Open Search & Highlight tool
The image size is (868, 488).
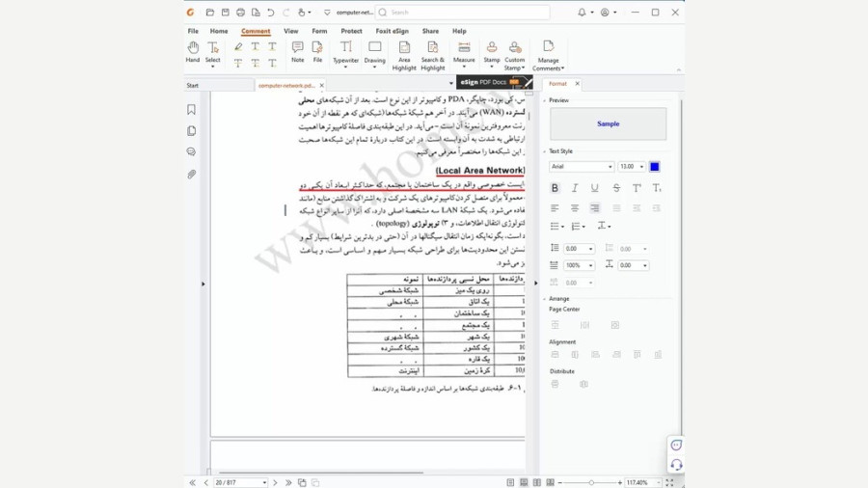[x=433, y=56]
